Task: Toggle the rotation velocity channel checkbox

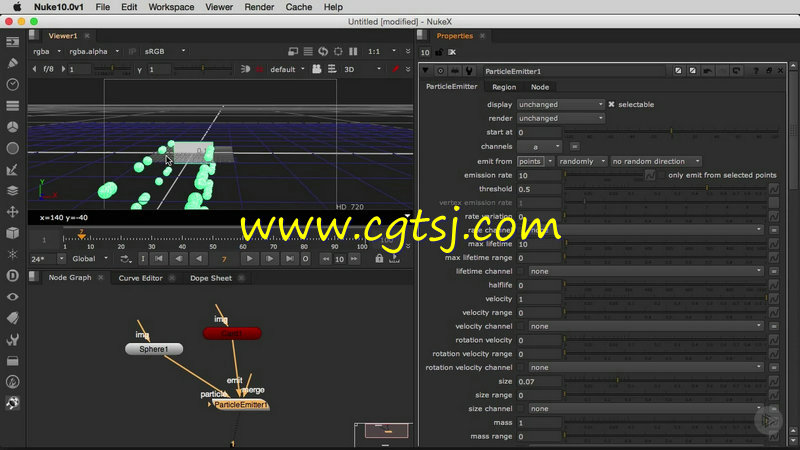Action: click(x=520, y=367)
